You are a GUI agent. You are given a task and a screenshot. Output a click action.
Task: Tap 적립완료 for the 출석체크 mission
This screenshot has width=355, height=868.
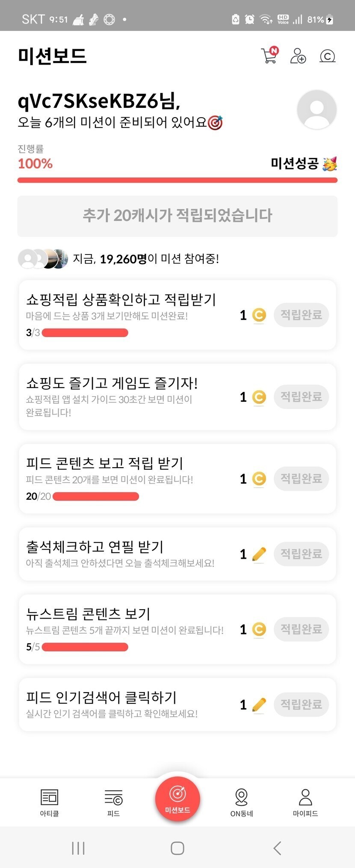(301, 554)
